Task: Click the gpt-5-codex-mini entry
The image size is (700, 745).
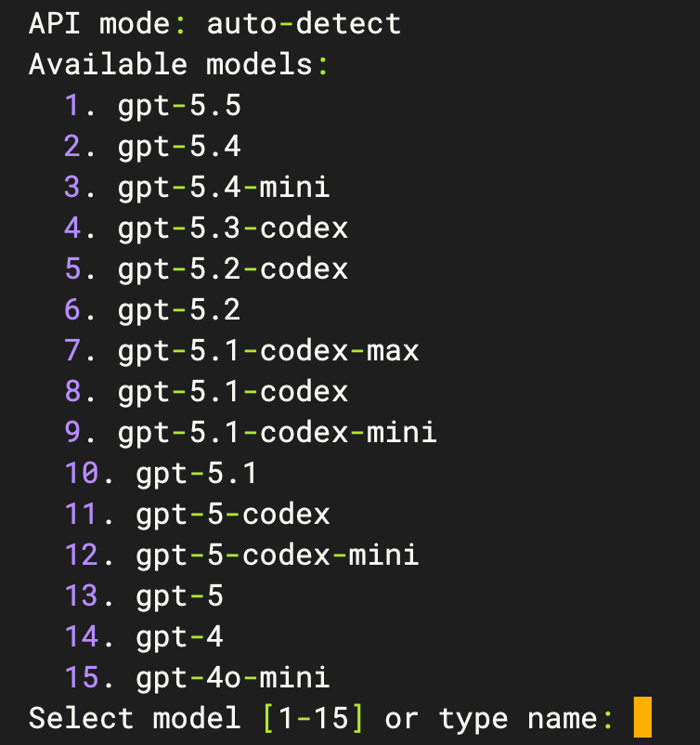Action: [x=241, y=555]
